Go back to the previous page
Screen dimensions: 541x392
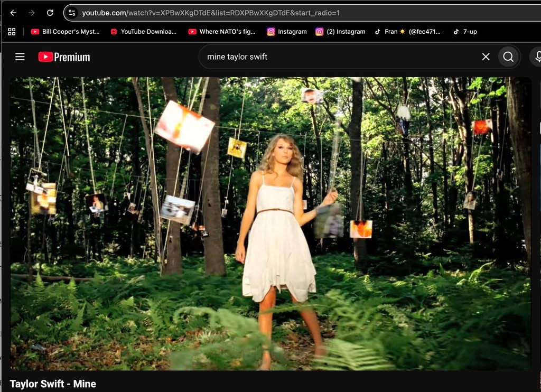(x=13, y=13)
